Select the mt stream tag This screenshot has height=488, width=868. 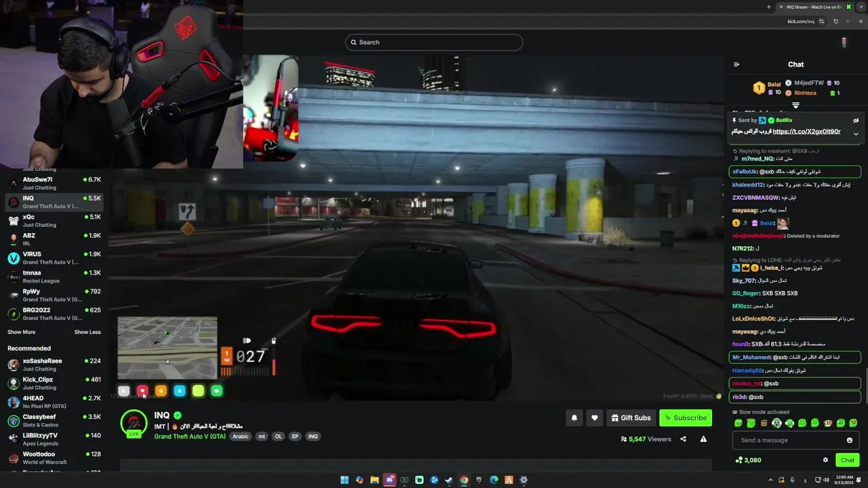tap(262, 436)
